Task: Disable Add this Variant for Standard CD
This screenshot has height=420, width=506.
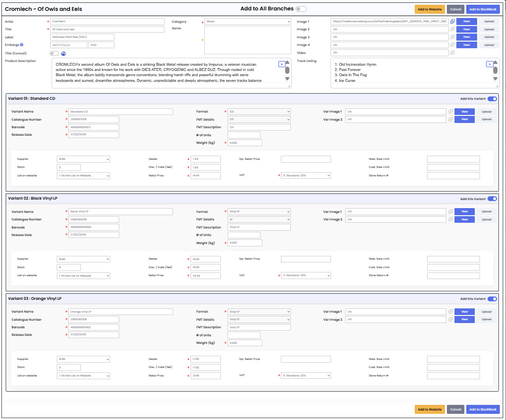Action: coord(492,99)
